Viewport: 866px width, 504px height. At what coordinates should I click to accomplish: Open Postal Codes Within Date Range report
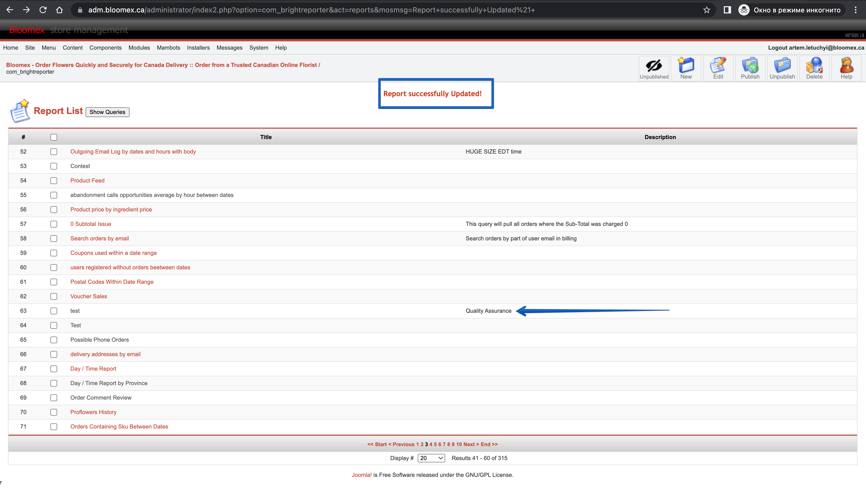click(112, 282)
